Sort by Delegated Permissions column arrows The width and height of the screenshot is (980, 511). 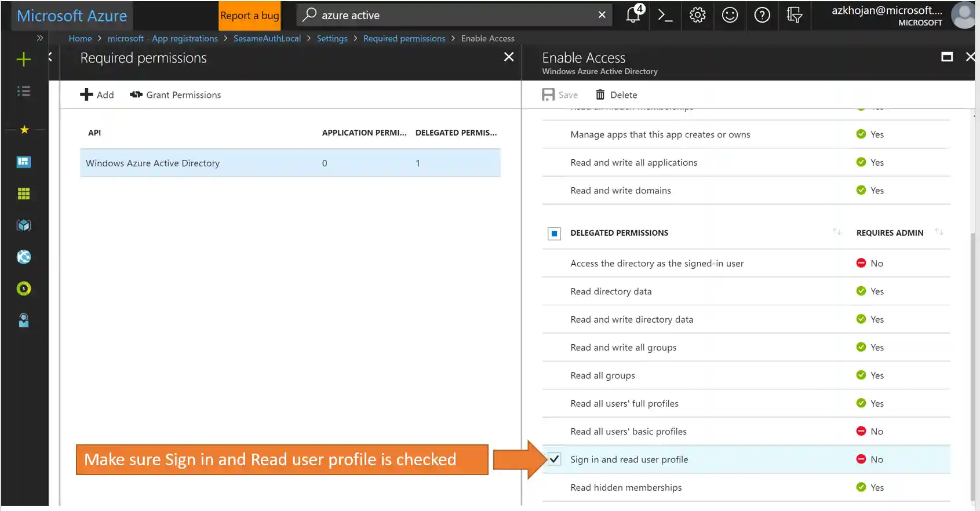[837, 232]
